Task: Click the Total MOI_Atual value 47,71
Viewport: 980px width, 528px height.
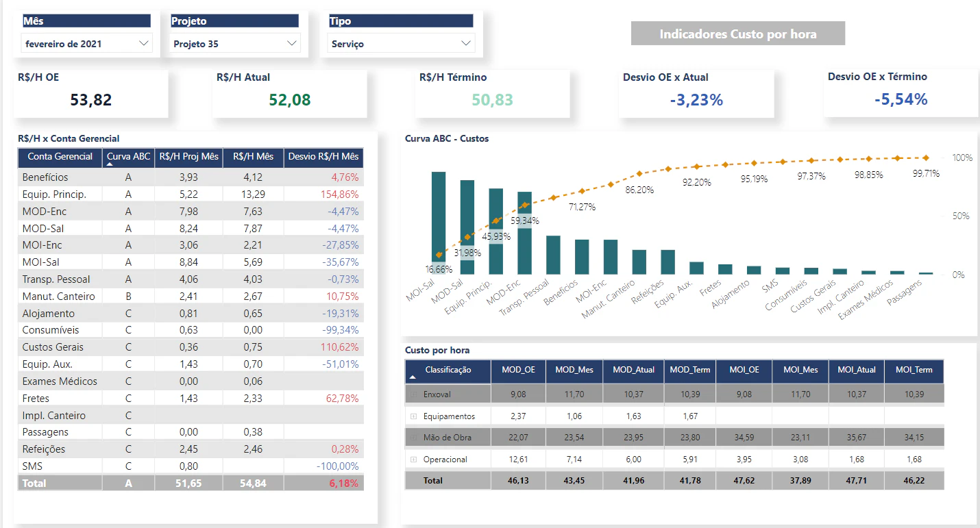Action: tap(857, 481)
